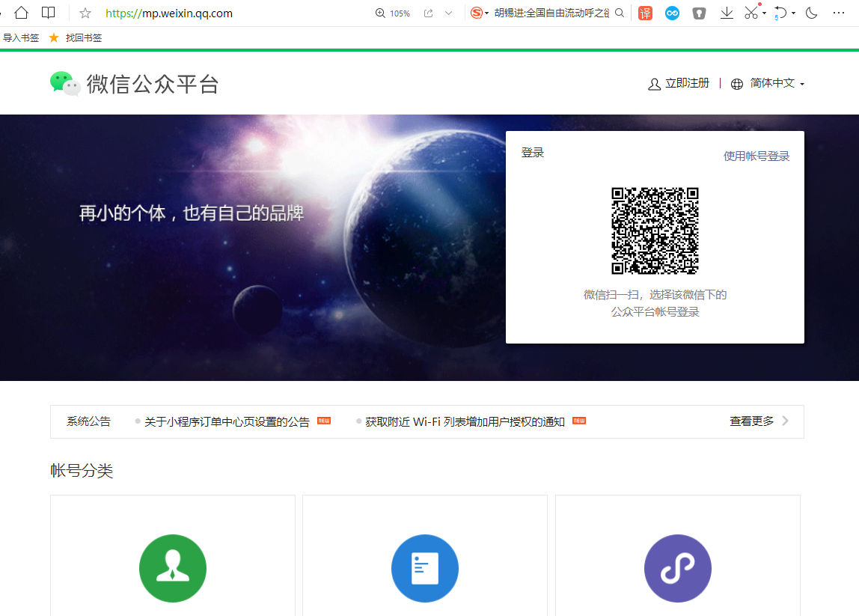This screenshot has height=616, width=859.
Task: Click the chevron next to 查看更多
Action: point(786,421)
